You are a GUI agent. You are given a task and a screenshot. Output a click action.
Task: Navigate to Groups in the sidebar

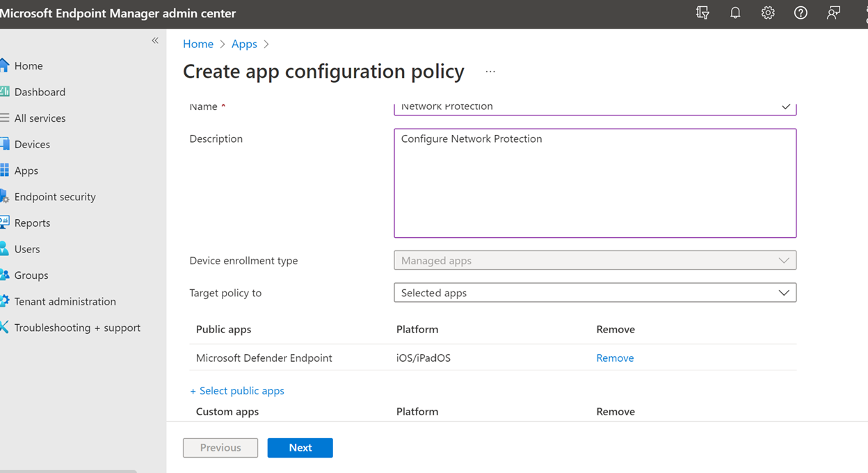pos(31,275)
